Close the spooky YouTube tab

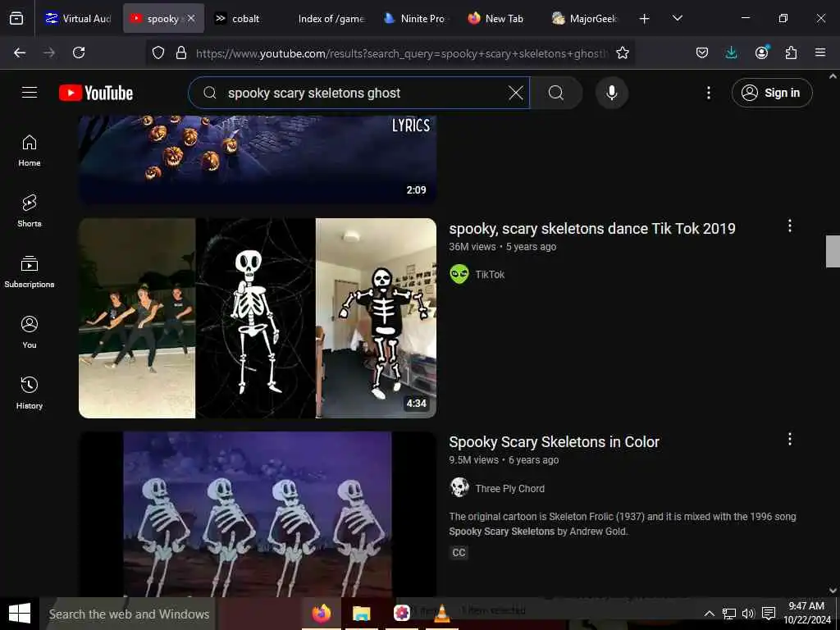point(191,18)
